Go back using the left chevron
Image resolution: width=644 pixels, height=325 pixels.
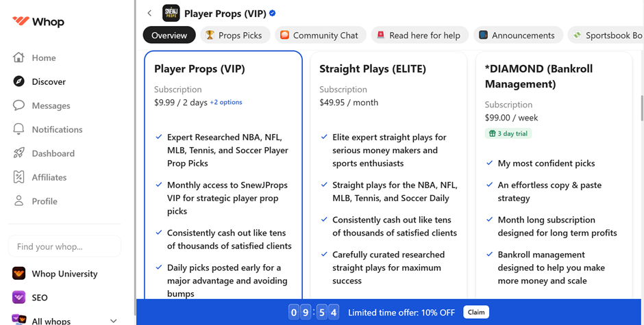click(x=149, y=13)
